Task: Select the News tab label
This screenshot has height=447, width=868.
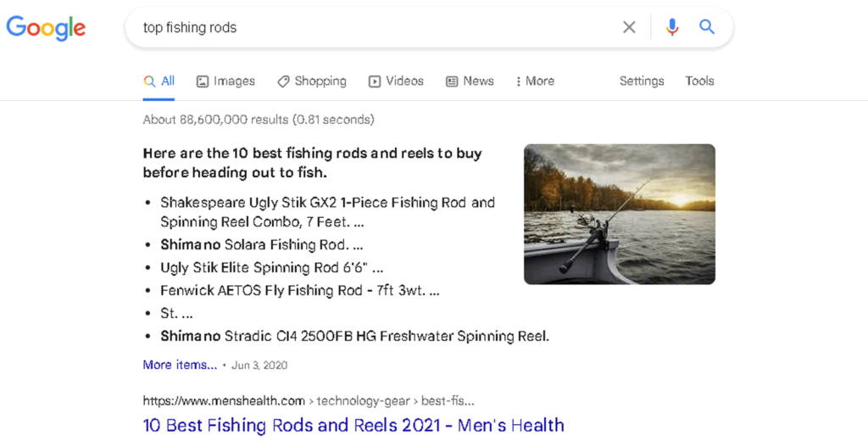Action: (x=478, y=81)
